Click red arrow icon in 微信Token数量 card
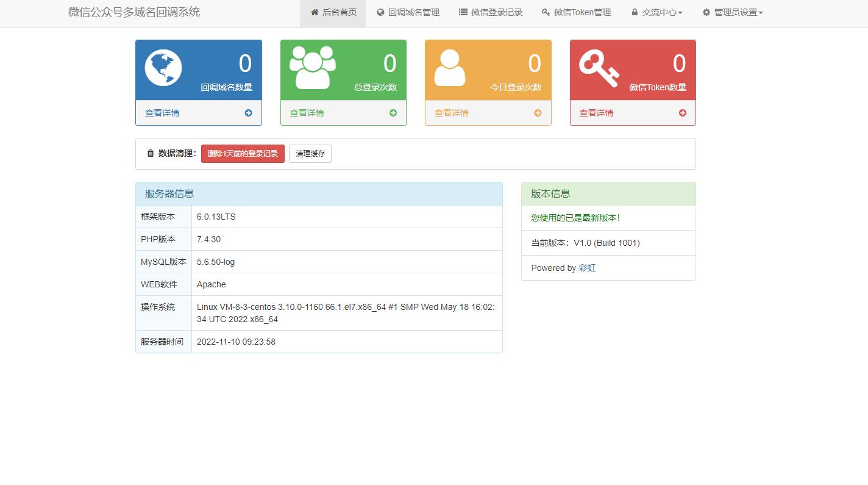This screenshot has height=485, width=868. (x=682, y=113)
